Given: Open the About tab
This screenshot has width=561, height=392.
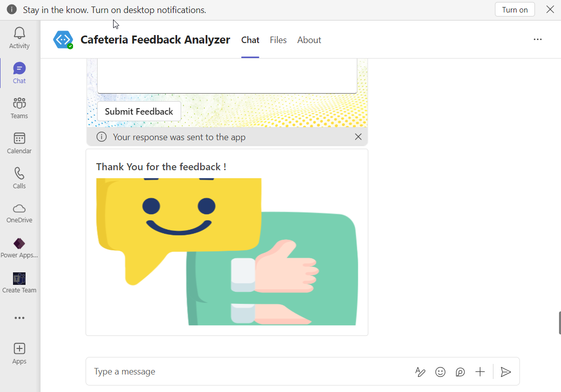Looking at the screenshot, I should [x=309, y=40].
